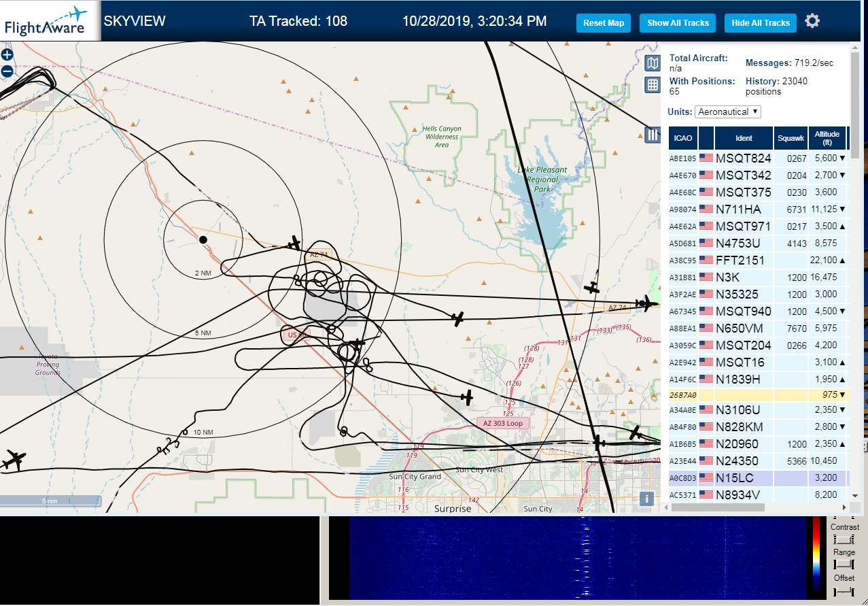This screenshot has height=606, width=868.
Task: Select the aircraft icon north of AZ 74 loop
Action: 294,243
